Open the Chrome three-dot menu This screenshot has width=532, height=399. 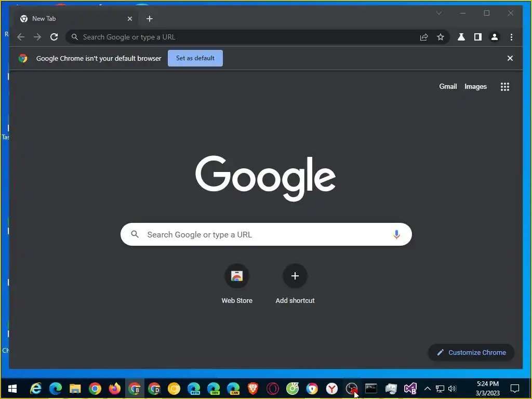click(511, 37)
